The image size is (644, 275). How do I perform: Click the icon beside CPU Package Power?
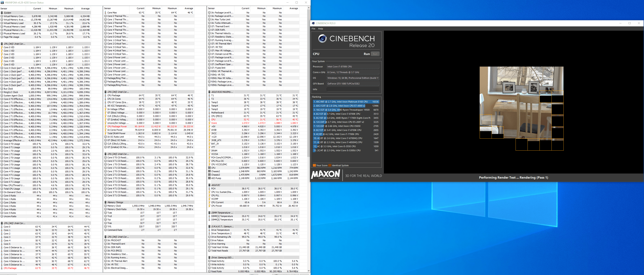(x=106, y=126)
